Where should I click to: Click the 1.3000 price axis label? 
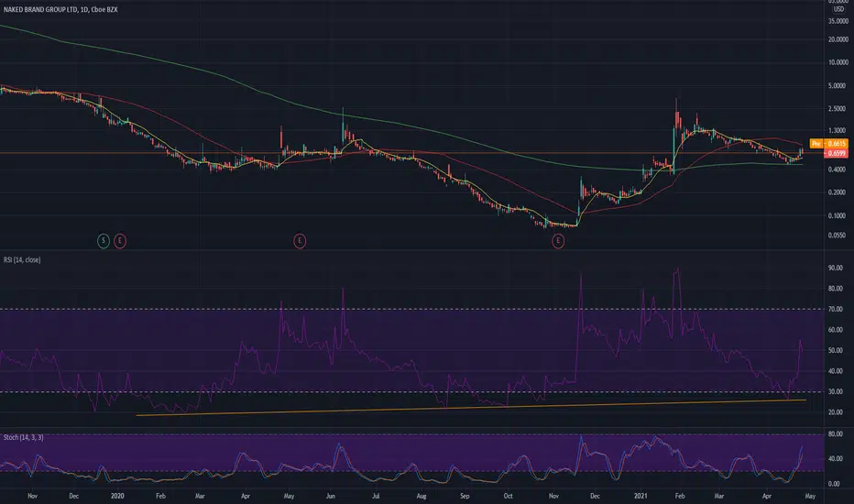(x=838, y=130)
